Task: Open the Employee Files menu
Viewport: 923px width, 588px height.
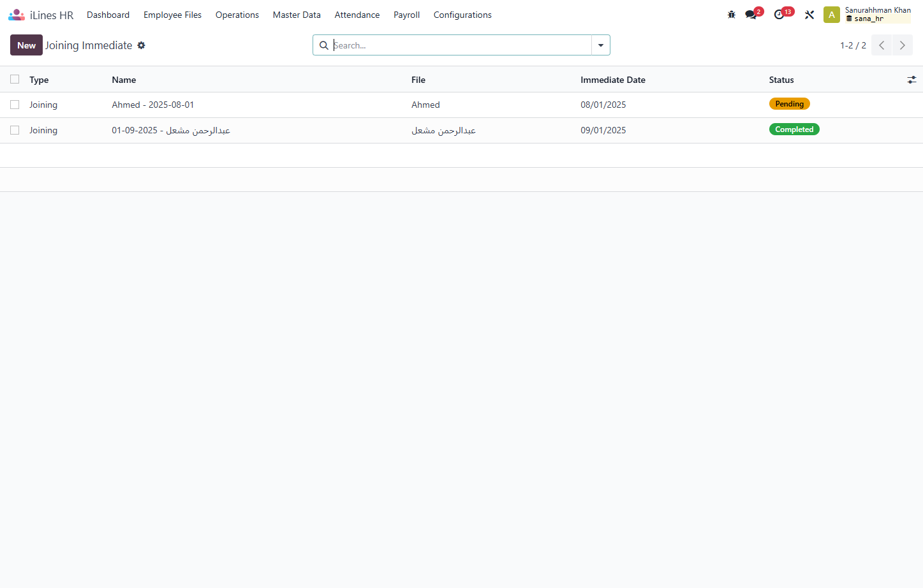Action: 172,15
